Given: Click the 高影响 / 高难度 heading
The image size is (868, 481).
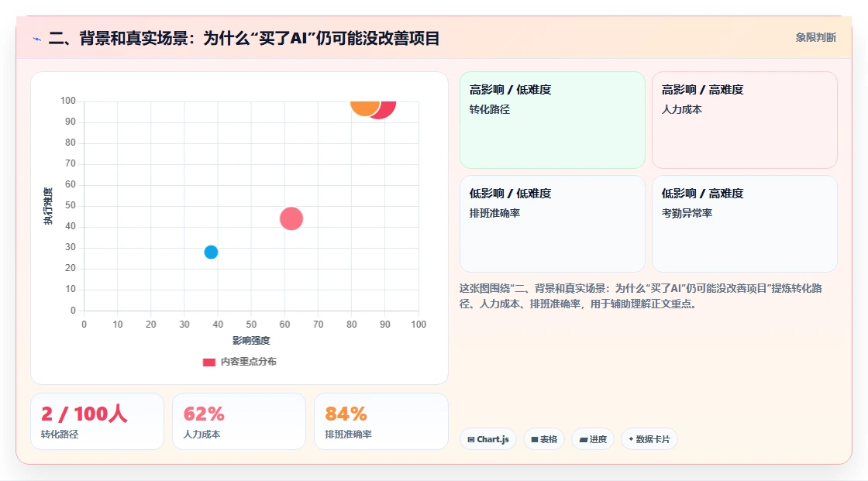Looking at the screenshot, I should point(702,90).
